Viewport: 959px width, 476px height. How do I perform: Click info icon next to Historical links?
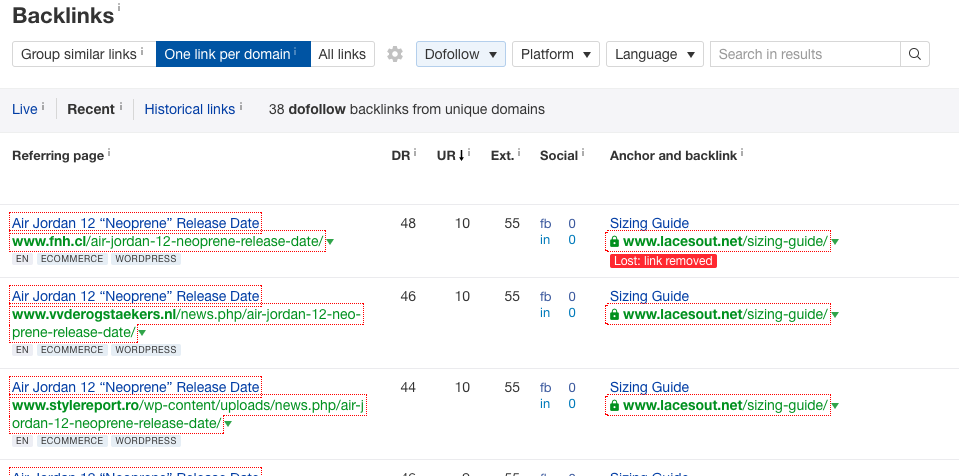coord(241,106)
